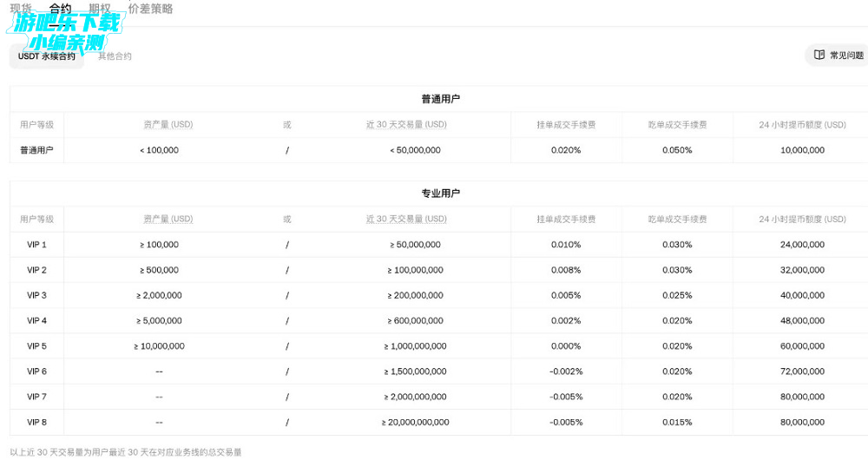Image resolution: width=868 pixels, height=460 pixels.
Task: Click the 专业用户 table title
Action: point(440,193)
